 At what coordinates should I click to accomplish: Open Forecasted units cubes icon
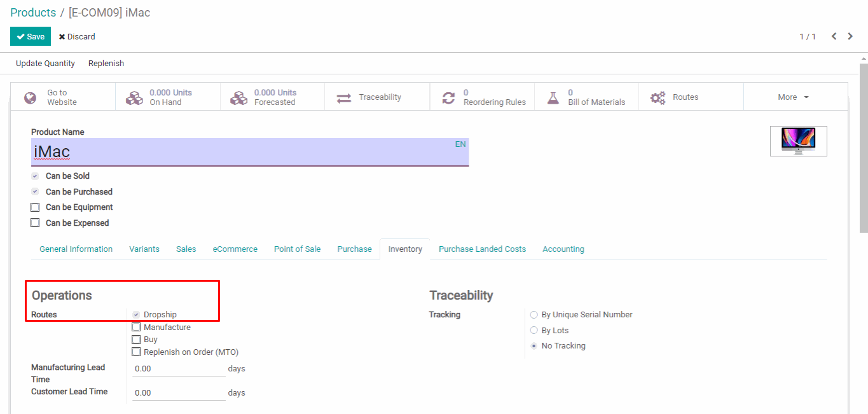[238, 98]
